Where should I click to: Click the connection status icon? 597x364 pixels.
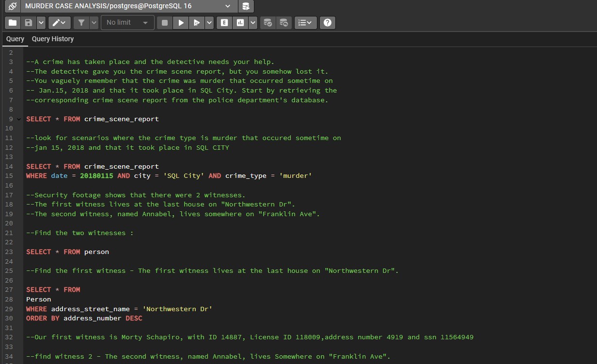12,6
